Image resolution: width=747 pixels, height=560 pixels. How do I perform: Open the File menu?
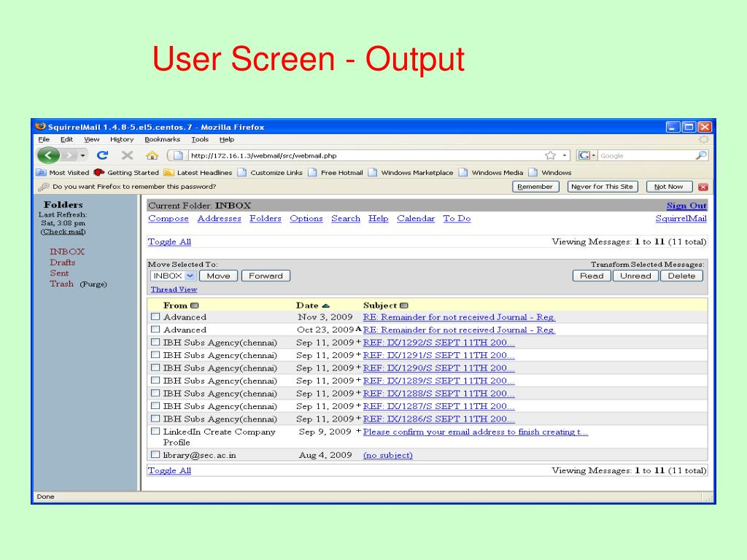tap(44, 139)
